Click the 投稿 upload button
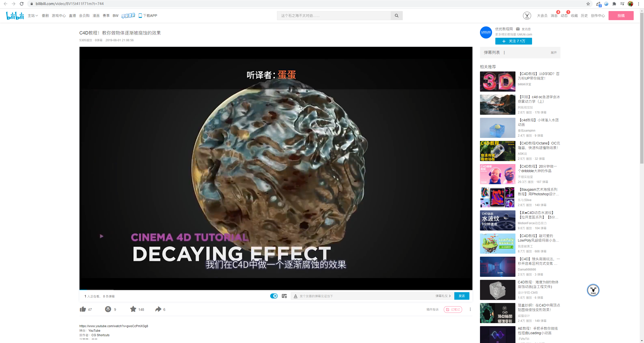Viewport: 644px width, 343px height. click(x=621, y=16)
